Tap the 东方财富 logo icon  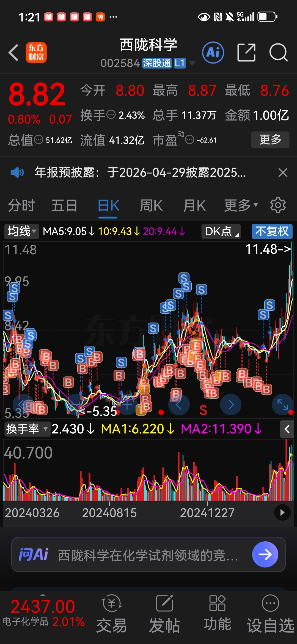[36, 52]
